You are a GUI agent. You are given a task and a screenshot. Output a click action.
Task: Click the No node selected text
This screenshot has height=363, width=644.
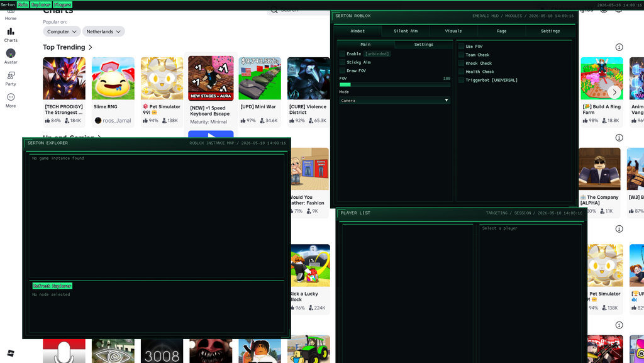click(x=51, y=294)
